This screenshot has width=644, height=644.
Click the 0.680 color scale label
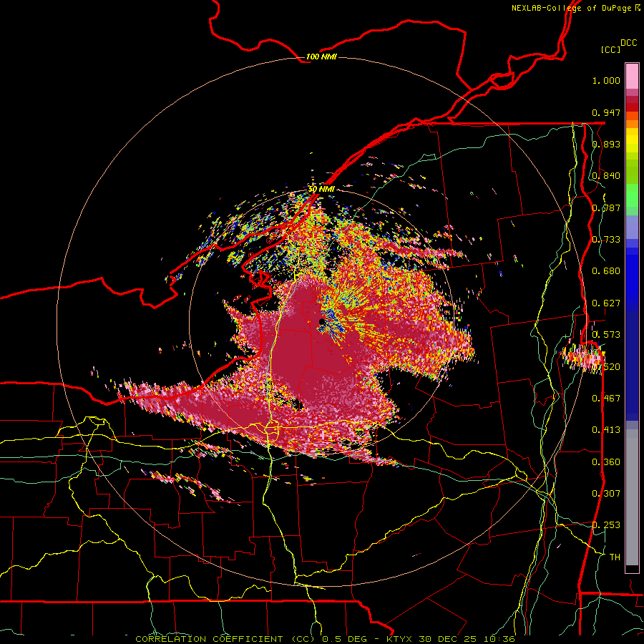pyautogui.click(x=606, y=271)
